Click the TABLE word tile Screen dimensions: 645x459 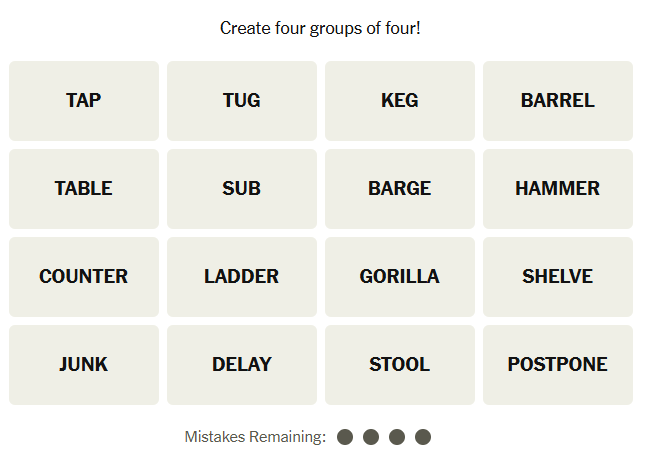click(84, 188)
